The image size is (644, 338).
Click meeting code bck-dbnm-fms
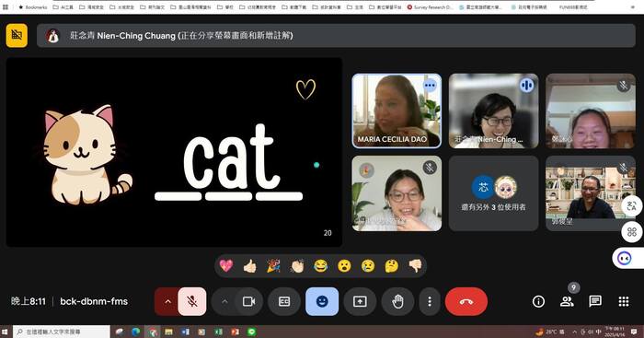coord(94,301)
